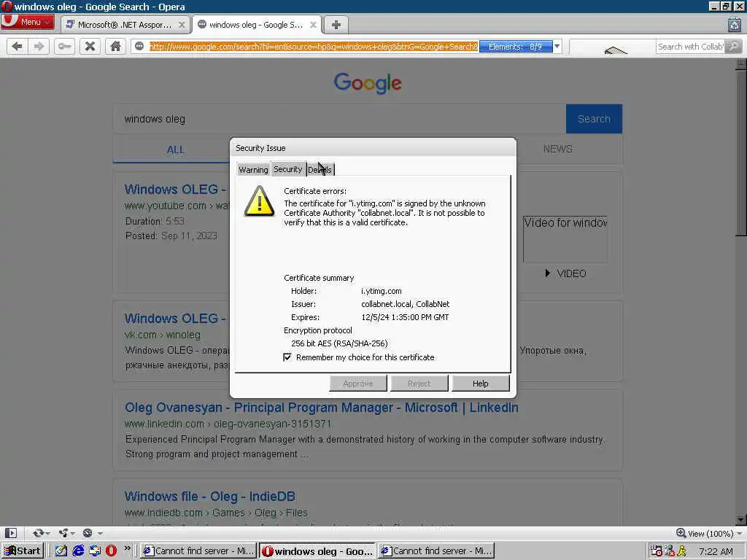Click the Google search query box
The height and width of the screenshot is (560, 747).
click(x=339, y=119)
